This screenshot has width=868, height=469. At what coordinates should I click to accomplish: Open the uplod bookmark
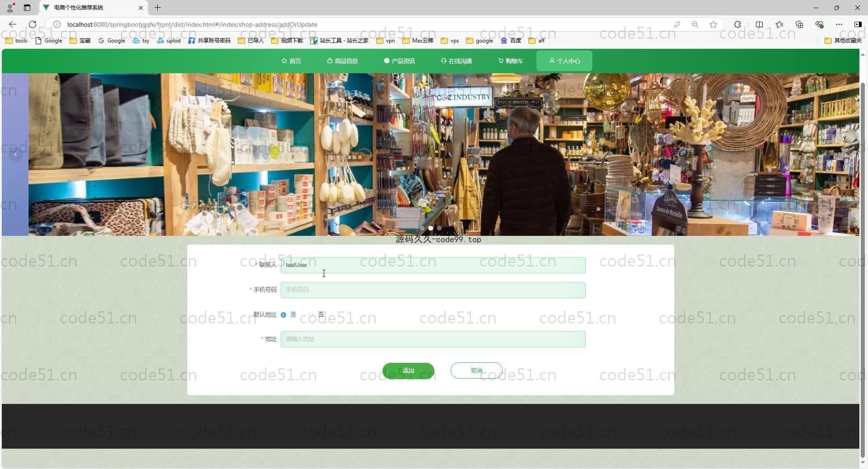click(x=169, y=41)
